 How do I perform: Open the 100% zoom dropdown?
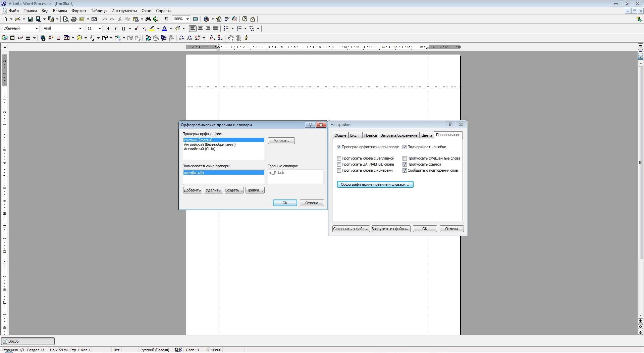click(x=187, y=19)
